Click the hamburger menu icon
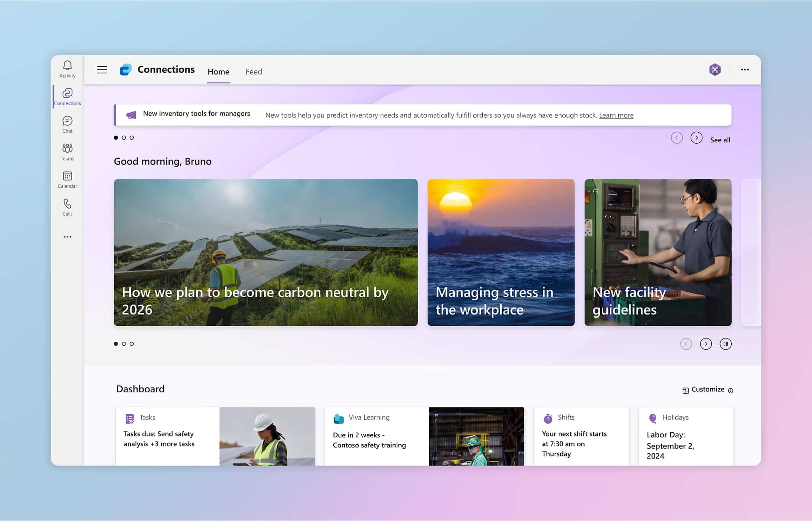Viewport: 812px width, 521px height. (102, 70)
